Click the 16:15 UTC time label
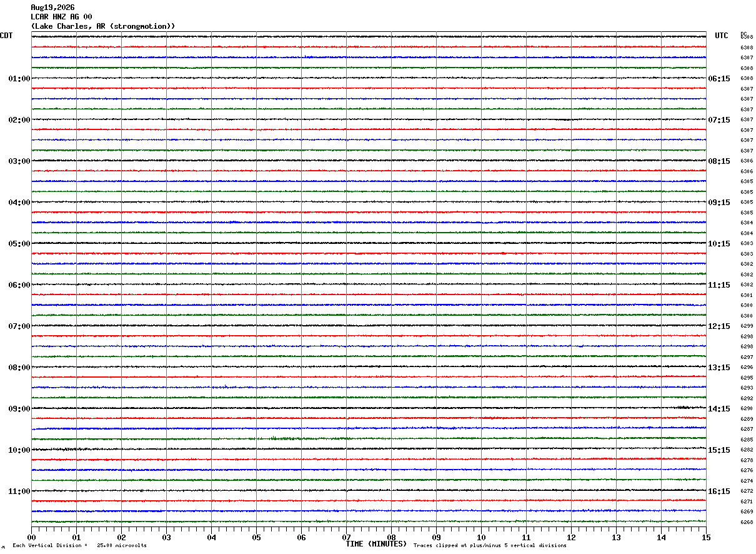Viewport: 756px width, 554px height. [719, 491]
